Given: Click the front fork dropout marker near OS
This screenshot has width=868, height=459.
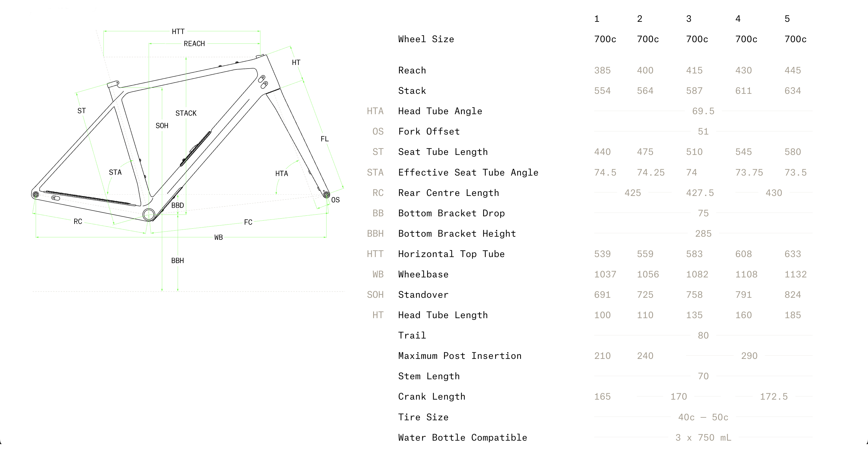Looking at the screenshot, I should click(x=326, y=194).
